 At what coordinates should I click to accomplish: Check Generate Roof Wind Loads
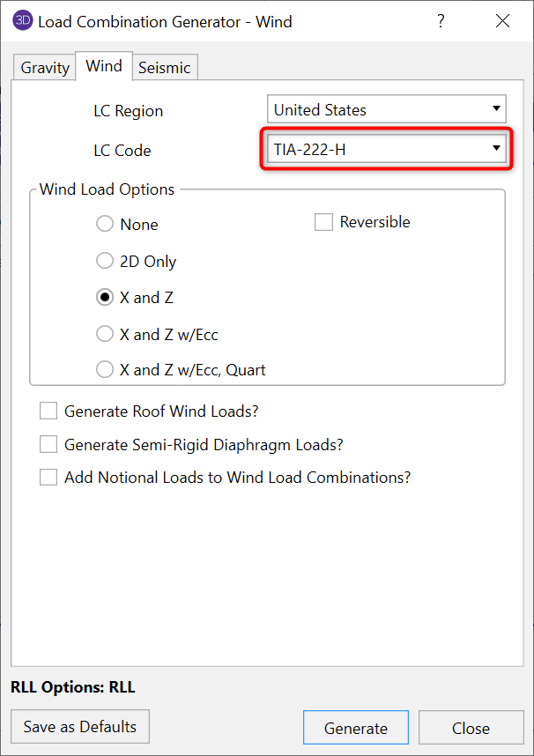48,411
